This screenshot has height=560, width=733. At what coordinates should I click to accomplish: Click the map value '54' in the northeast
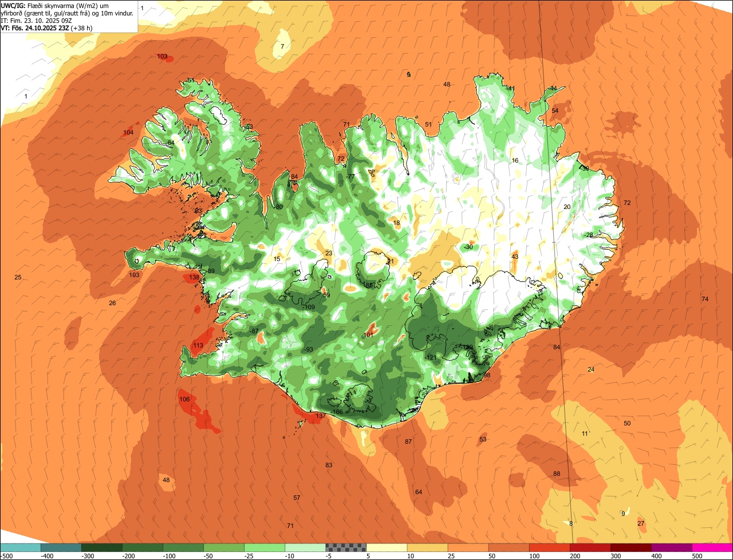[555, 111]
